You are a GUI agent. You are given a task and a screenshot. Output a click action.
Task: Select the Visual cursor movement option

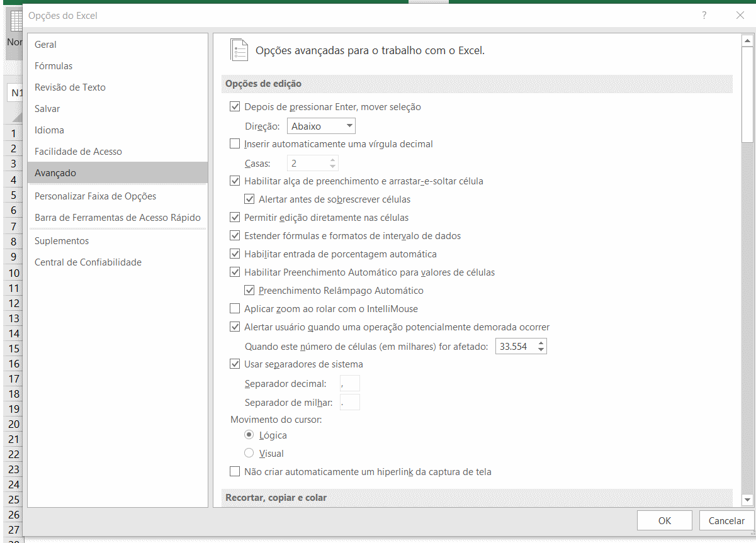pos(249,453)
